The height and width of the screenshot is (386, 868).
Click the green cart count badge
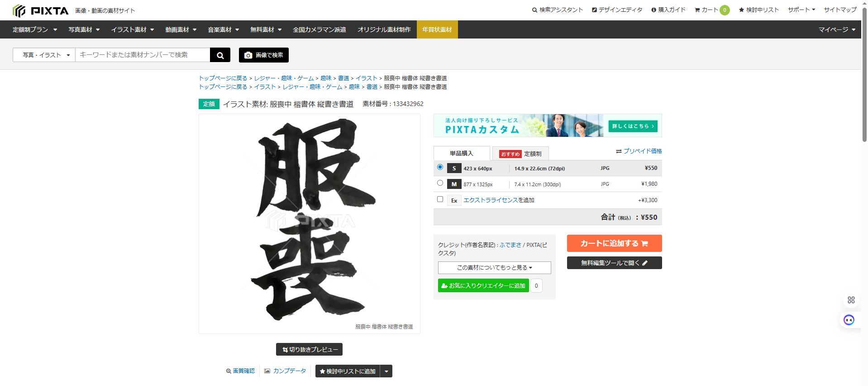coord(725,10)
